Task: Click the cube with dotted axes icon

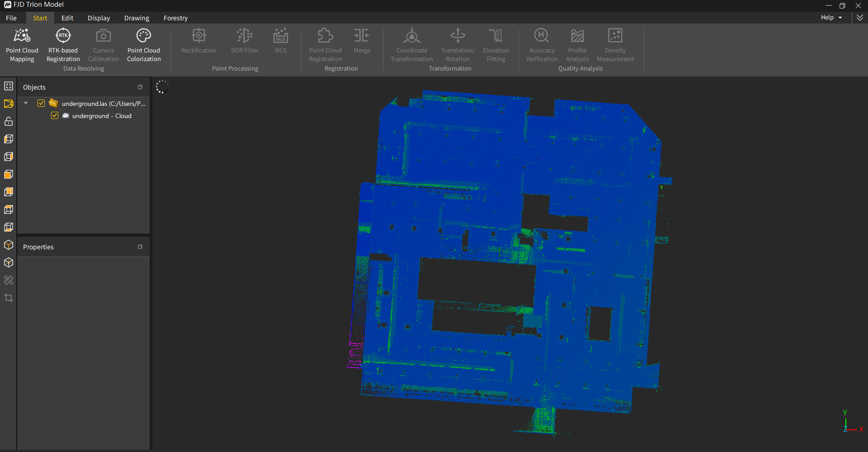Action: [9, 262]
